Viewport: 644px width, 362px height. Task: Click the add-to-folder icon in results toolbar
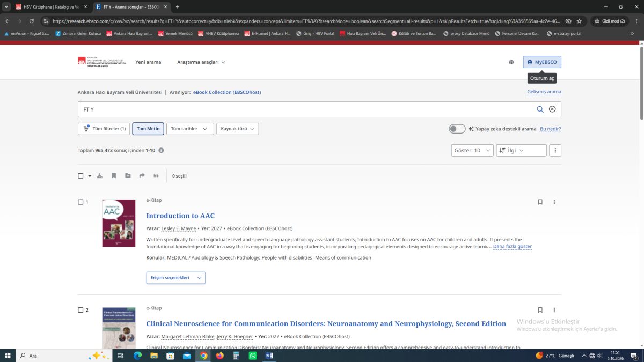[128, 176]
